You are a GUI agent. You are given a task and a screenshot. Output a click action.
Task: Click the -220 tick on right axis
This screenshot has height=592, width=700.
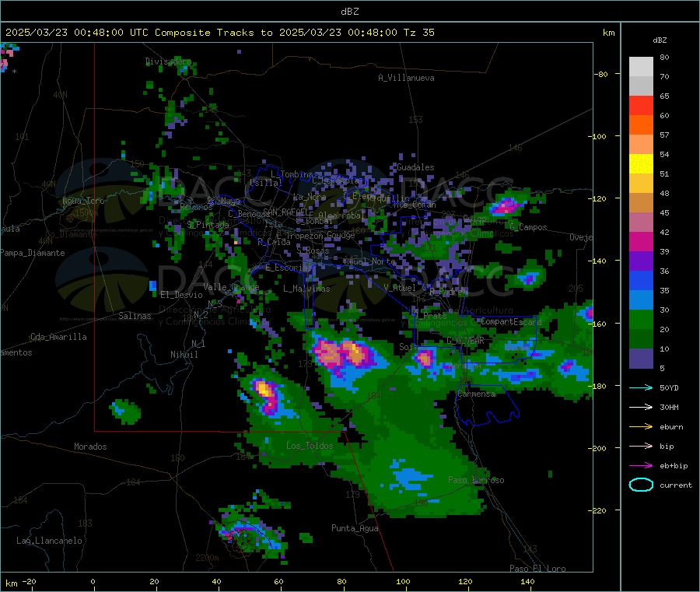[599, 511]
